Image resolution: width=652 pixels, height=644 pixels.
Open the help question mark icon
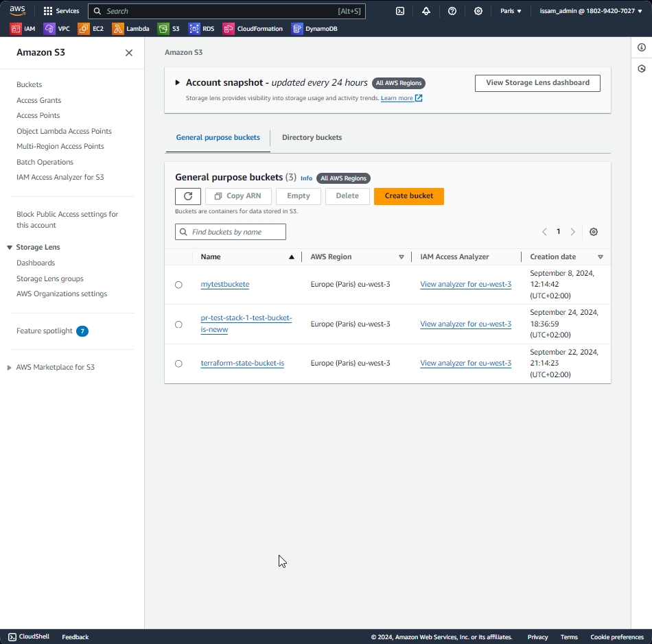452,11
